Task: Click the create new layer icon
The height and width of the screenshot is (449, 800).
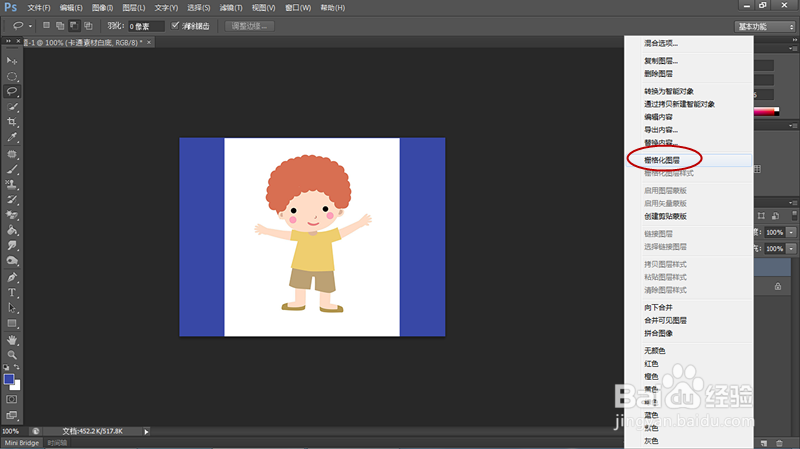Action: tap(764, 443)
